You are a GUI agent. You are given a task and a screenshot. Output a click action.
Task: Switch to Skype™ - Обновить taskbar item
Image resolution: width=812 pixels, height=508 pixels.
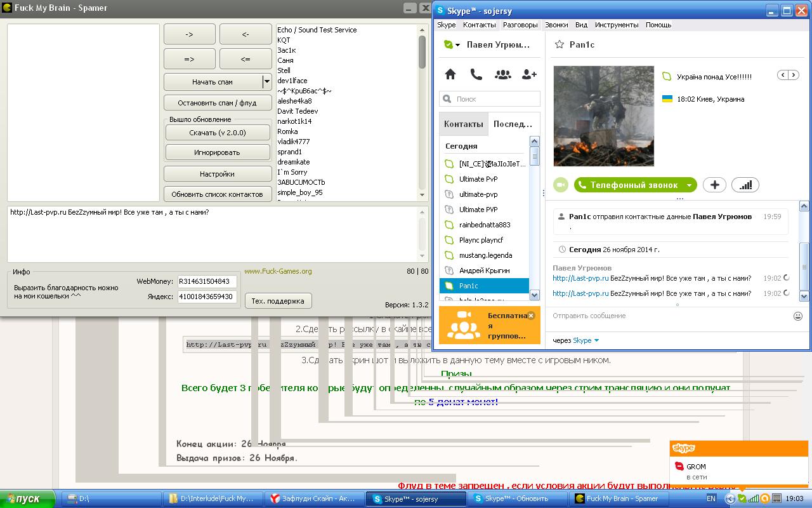517,498
